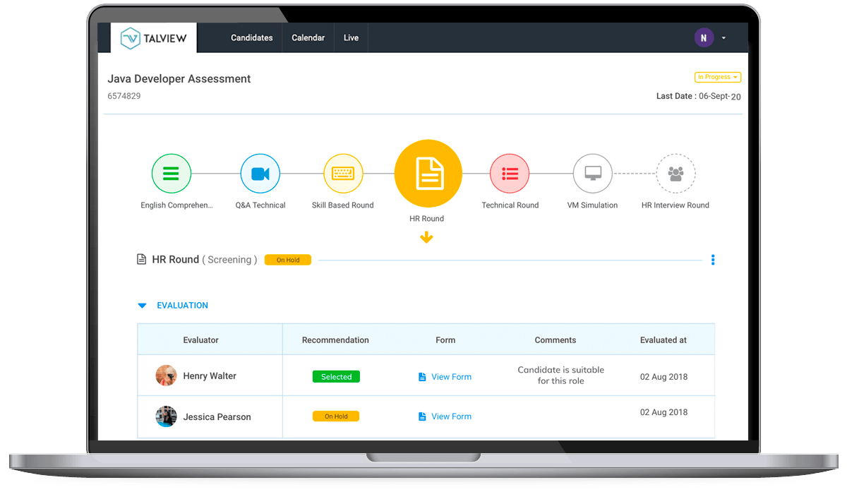Click the green Selected recommendation badge
Image resolution: width=847 pixels, height=504 pixels.
(336, 377)
